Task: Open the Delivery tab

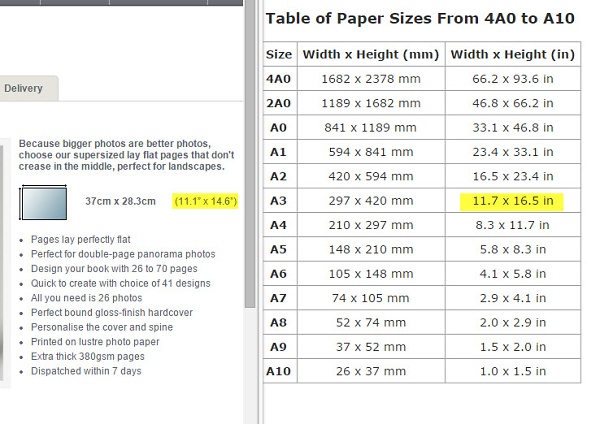Action: [23, 89]
